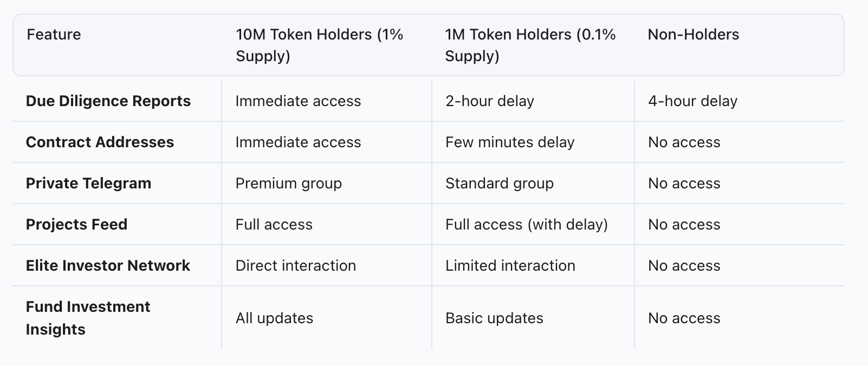Click the 2-hour delay cell
This screenshot has height=366, width=868.
click(x=489, y=101)
